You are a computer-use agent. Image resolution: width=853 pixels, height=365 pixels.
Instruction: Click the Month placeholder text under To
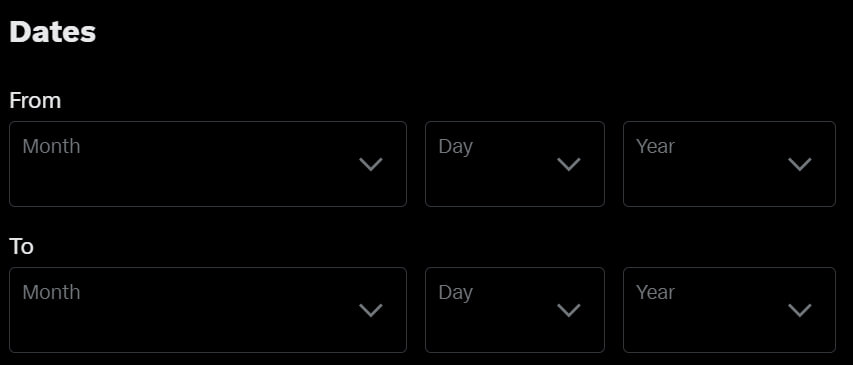[x=51, y=293]
